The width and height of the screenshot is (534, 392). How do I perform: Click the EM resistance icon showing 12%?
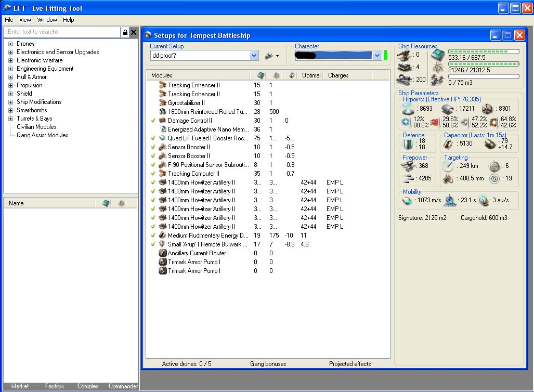(406, 122)
